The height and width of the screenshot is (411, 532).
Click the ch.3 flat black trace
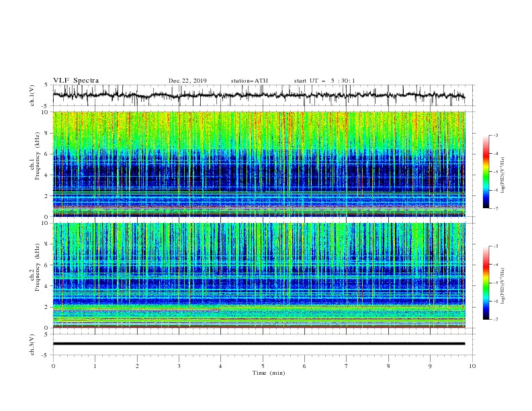click(x=259, y=344)
